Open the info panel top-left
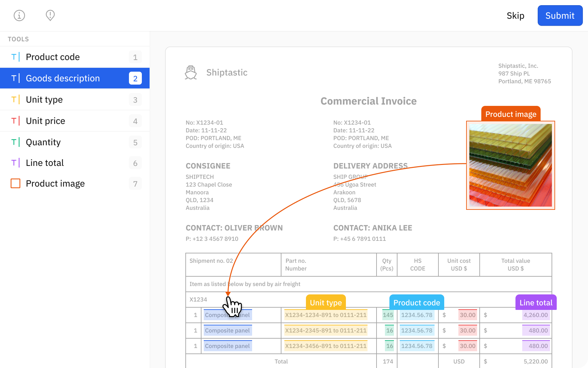Viewport: 588px width, 368px height. click(19, 15)
